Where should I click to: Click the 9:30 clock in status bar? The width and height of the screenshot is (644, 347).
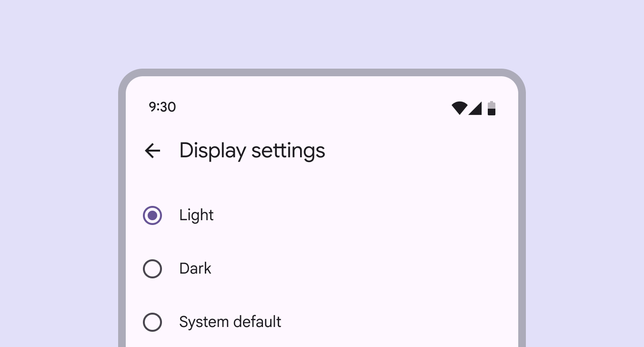(162, 107)
